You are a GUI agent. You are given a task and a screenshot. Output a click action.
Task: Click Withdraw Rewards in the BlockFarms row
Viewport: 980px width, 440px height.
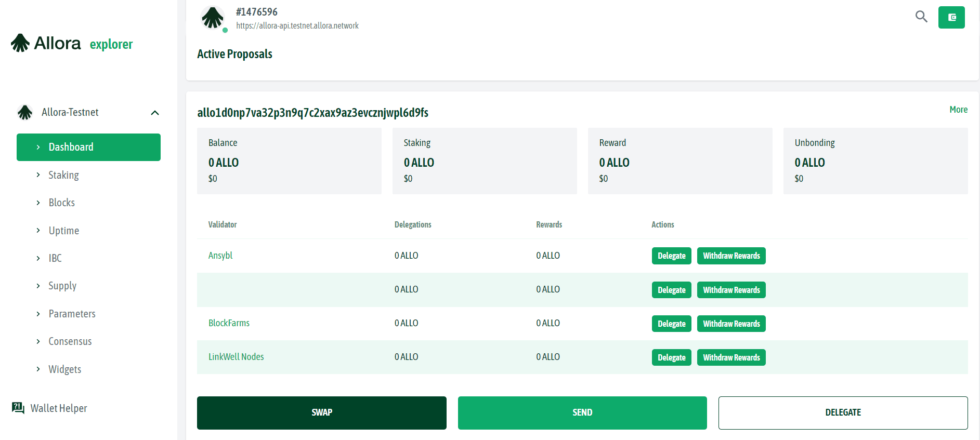coord(731,324)
